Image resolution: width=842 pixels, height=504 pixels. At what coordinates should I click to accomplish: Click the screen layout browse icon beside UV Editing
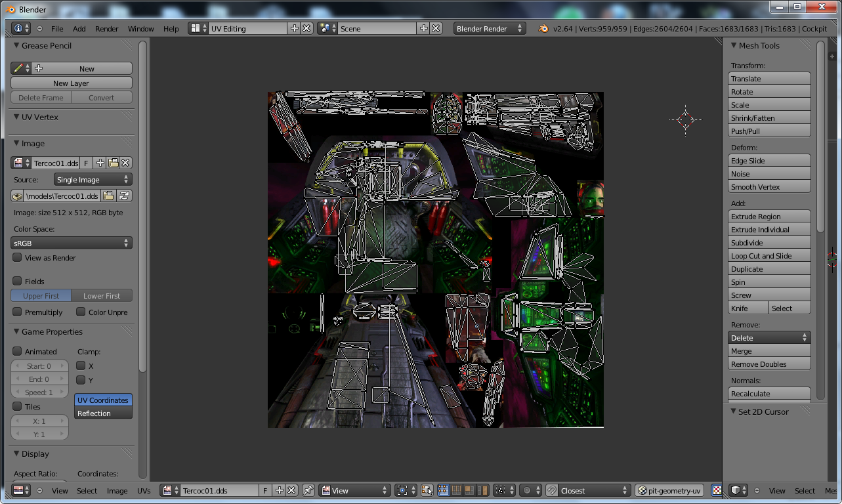tap(198, 29)
